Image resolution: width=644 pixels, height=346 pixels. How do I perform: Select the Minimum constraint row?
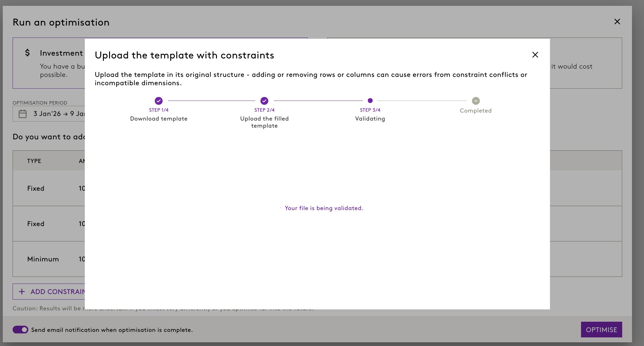click(x=43, y=259)
